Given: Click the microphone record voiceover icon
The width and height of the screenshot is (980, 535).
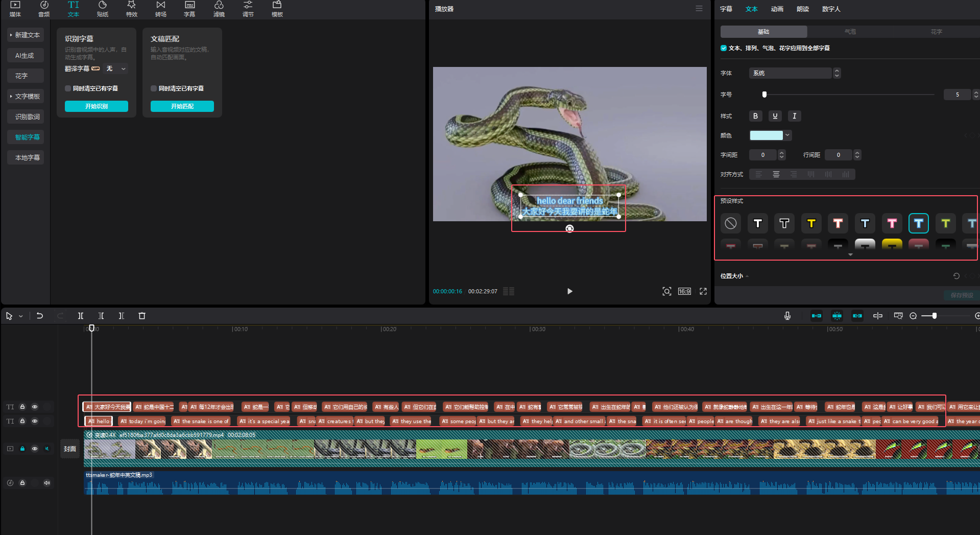Looking at the screenshot, I should point(787,316).
